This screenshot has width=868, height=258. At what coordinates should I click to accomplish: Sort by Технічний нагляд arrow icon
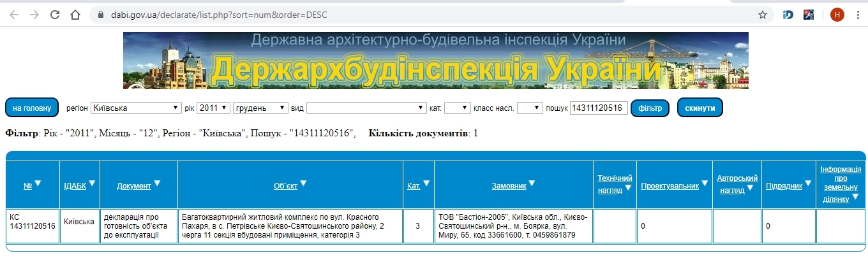click(x=628, y=187)
